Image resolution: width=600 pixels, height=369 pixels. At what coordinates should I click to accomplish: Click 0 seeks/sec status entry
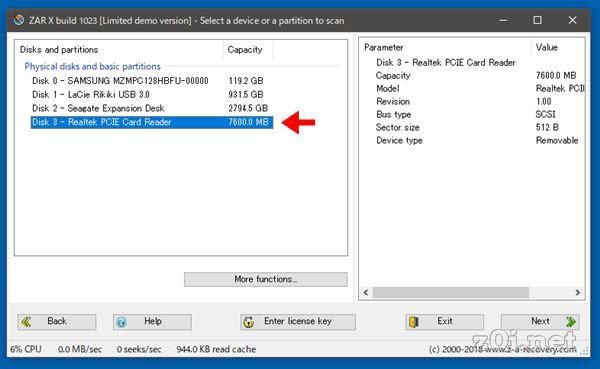(139, 349)
